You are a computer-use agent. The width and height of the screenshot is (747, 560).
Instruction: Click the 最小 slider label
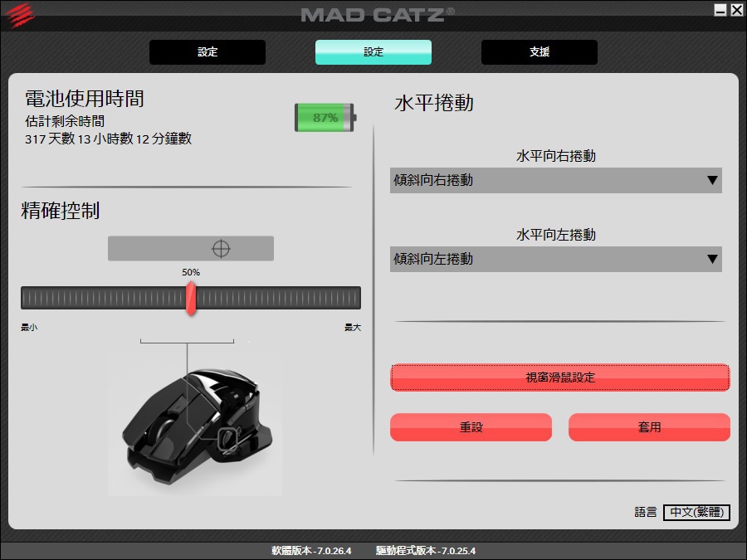point(29,328)
